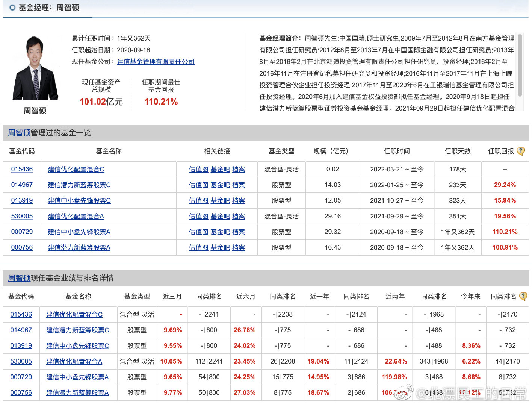Select the 112|2241 three-month ranking cell
Screen dimensions: 532x406
pyautogui.click(x=209, y=361)
